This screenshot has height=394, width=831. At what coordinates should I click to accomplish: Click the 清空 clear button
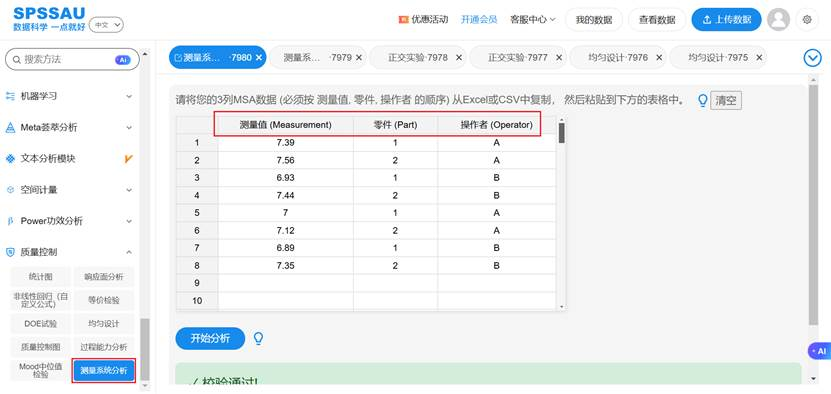coord(726,101)
